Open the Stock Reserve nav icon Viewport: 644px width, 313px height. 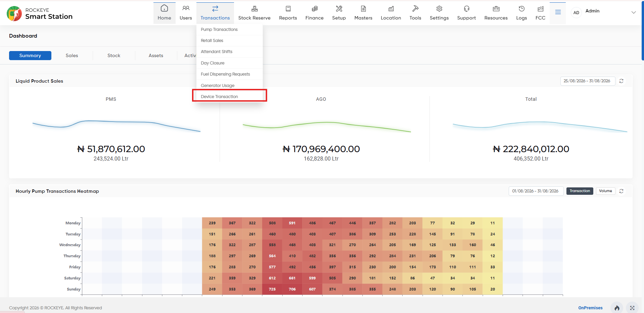click(x=254, y=9)
